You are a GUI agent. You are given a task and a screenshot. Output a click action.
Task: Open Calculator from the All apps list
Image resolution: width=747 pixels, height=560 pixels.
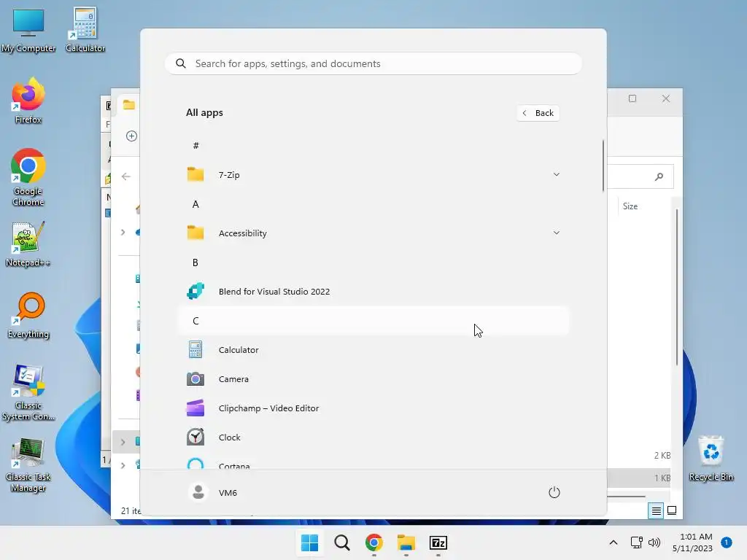[x=373, y=349]
